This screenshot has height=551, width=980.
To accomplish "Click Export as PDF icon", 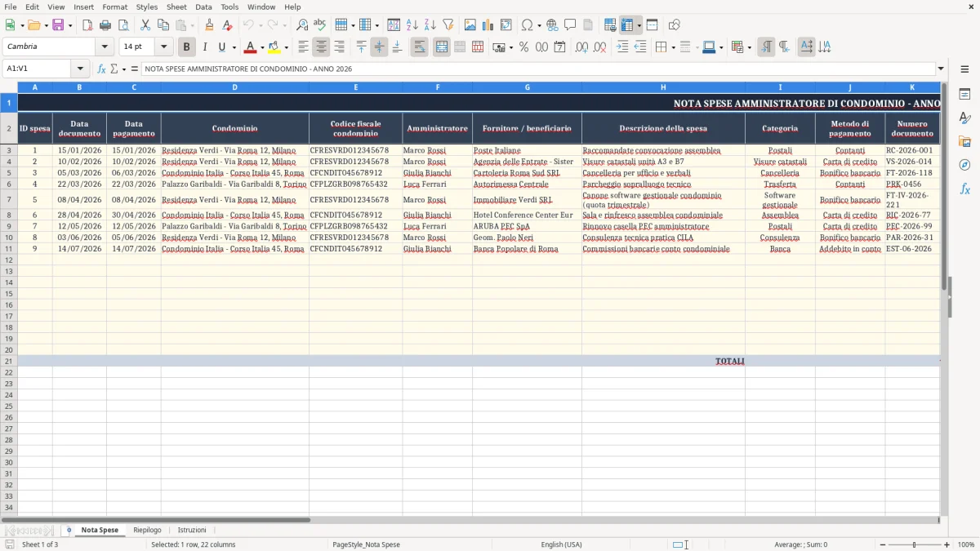I will click(x=87, y=25).
